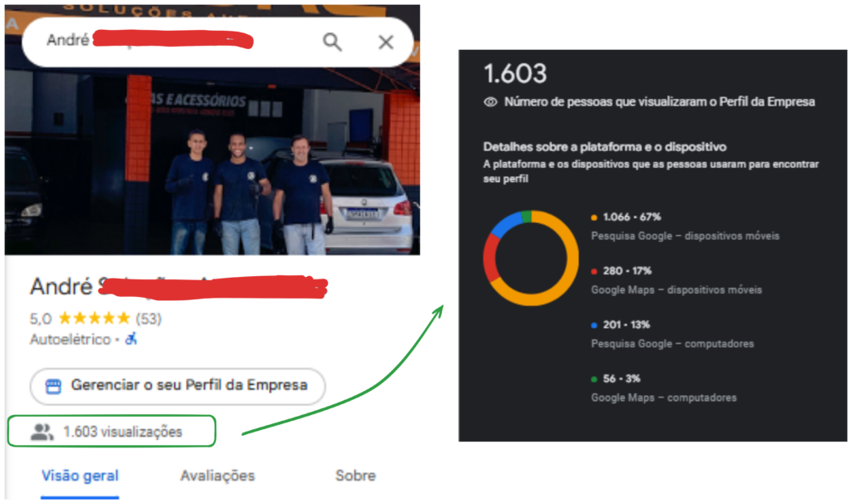
Task: Open the (53) reviews count link
Action: point(148,319)
